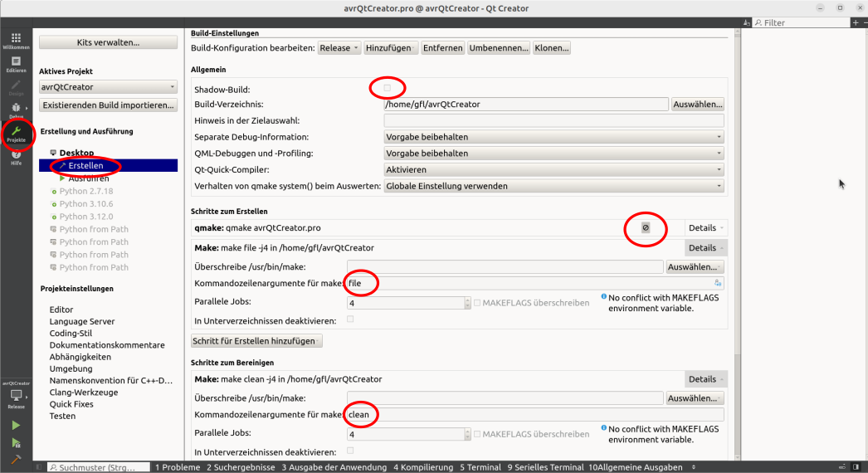The width and height of the screenshot is (868, 473).
Task: Open the avrQtCreator active project dropdown
Action: [x=108, y=87]
